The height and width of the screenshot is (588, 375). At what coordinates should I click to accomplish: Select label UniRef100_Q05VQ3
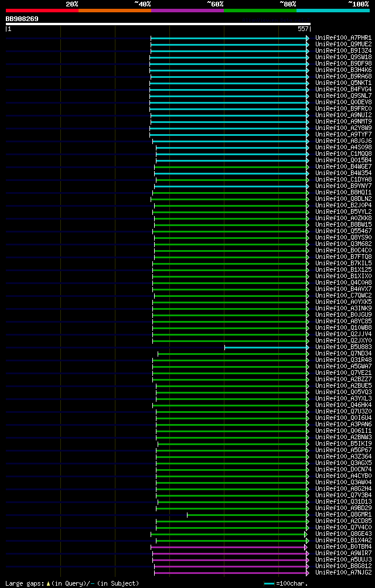pyautogui.click(x=343, y=392)
